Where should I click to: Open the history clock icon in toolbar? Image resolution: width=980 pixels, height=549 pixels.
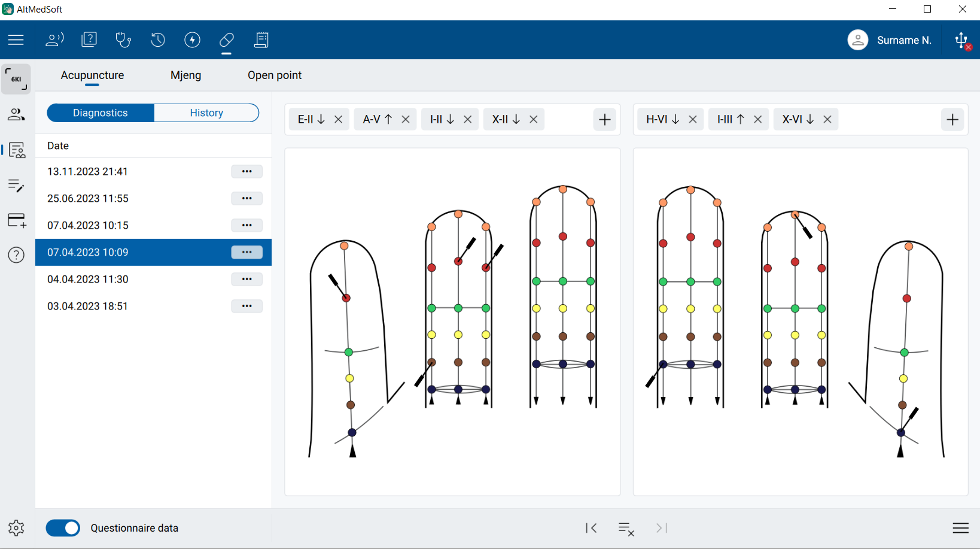tap(158, 40)
